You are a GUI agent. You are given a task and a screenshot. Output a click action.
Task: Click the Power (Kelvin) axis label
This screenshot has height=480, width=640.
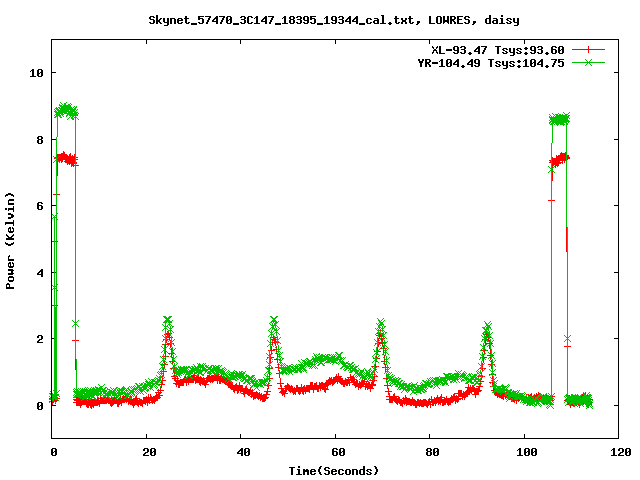click(x=10, y=241)
